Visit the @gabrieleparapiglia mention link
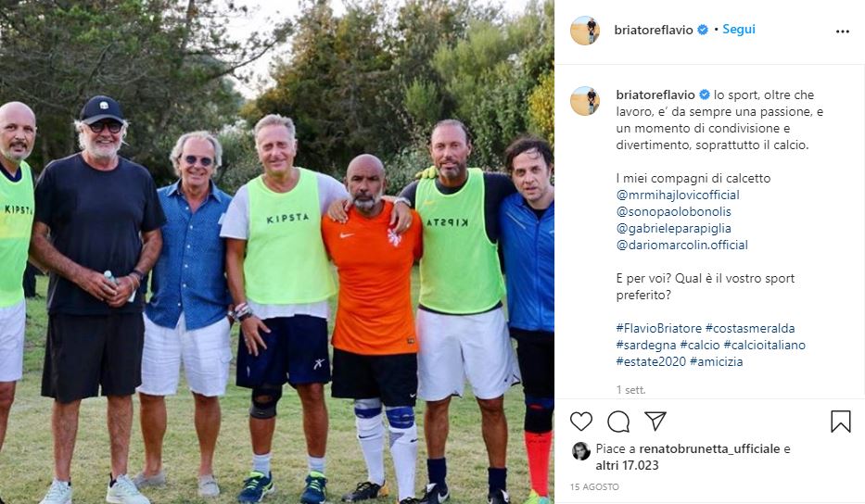Image resolution: width=865 pixels, height=504 pixels. (674, 228)
